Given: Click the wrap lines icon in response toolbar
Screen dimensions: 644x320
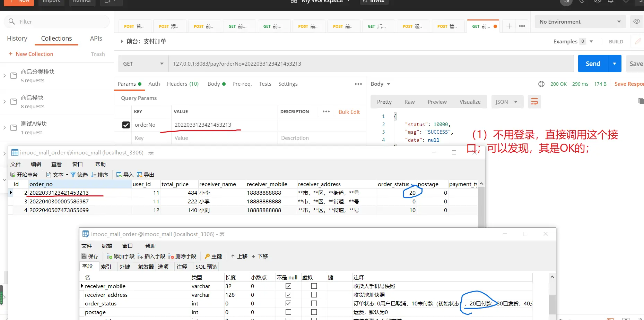Looking at the screenshot, I should click(x=534, y=102).
